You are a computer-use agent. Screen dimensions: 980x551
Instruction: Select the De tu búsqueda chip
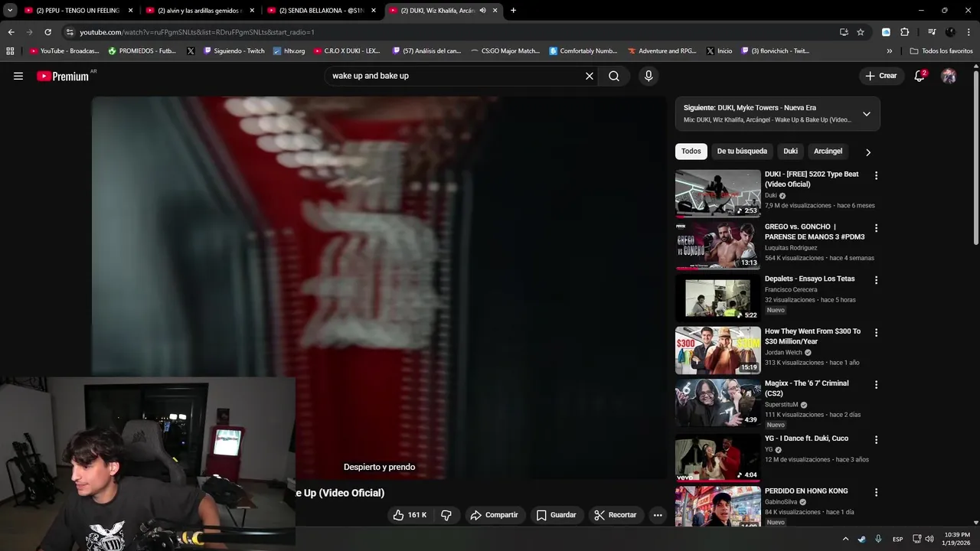click(742, 152)
